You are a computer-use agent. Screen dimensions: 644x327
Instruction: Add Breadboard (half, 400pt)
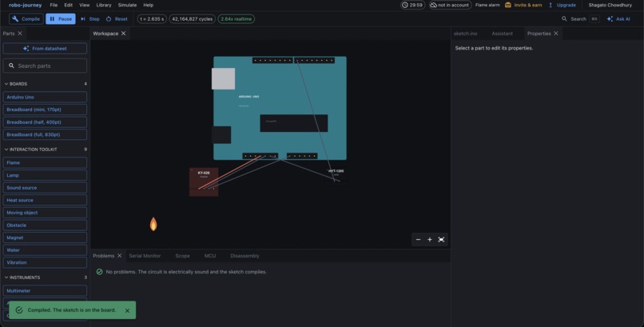point(45,122)
